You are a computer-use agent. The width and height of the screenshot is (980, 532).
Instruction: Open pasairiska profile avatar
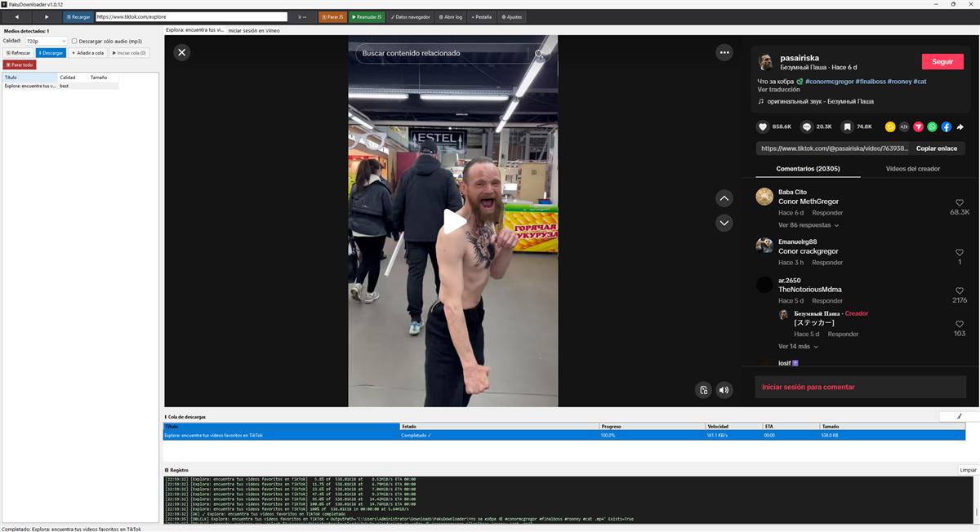[765, 63]
